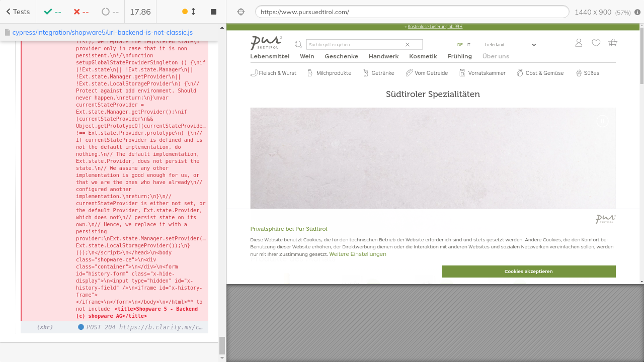Click Cookies akzeptieren button

coord(528,271)
